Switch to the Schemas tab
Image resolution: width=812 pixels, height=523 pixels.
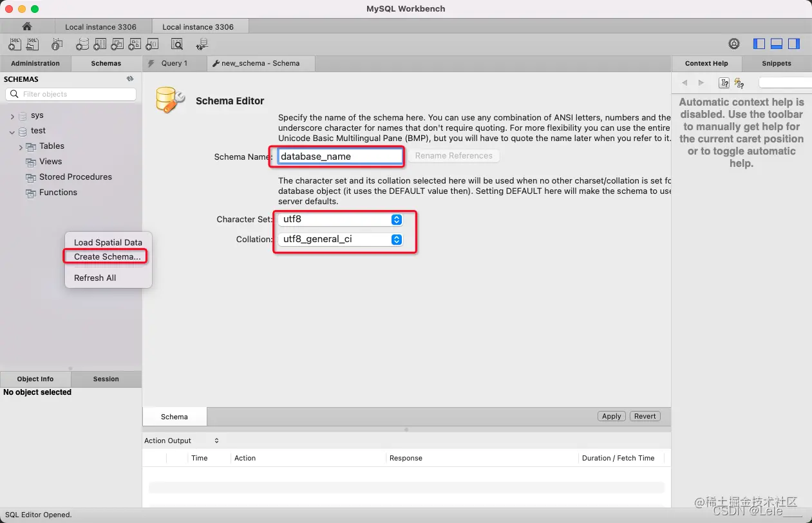point(106,63)
